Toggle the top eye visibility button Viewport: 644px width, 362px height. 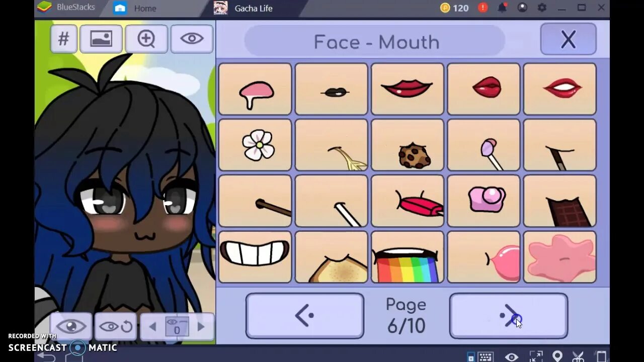[192, 39]
